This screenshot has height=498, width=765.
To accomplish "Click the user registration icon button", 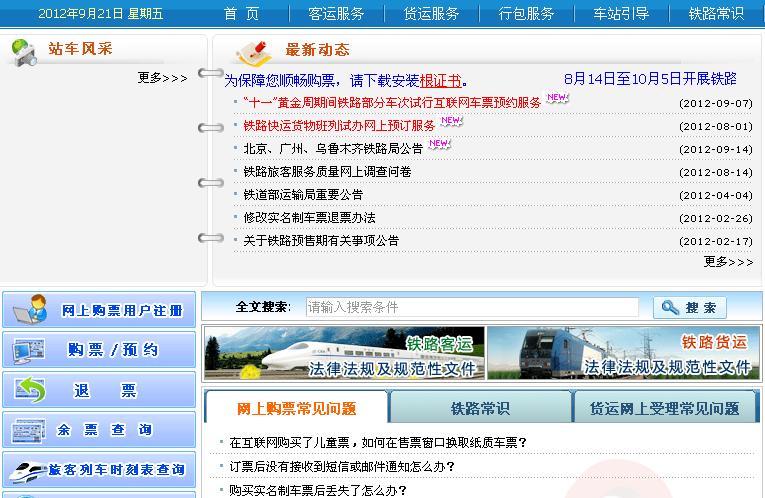I will click(30, 309).
